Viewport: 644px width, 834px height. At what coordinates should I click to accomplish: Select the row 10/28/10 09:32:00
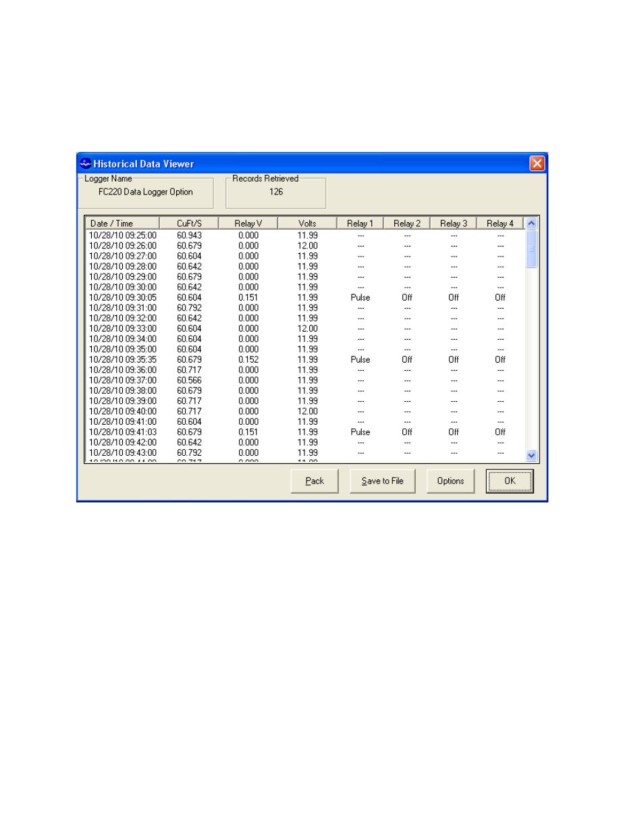305,318
